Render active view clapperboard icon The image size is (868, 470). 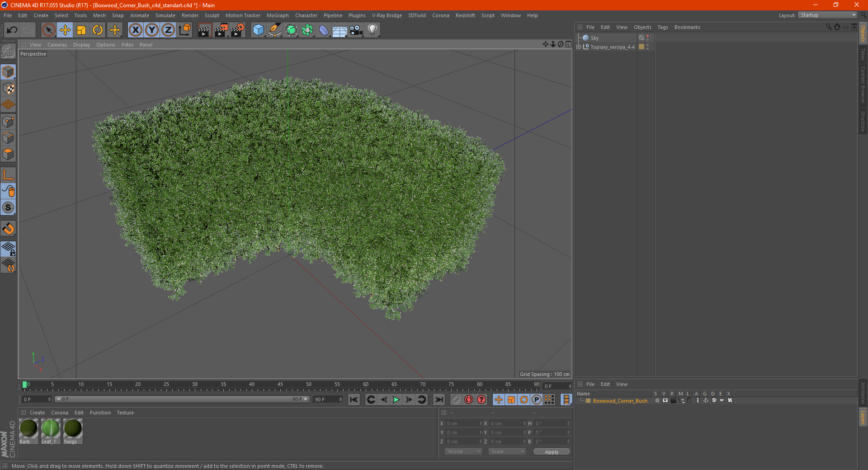204,30
